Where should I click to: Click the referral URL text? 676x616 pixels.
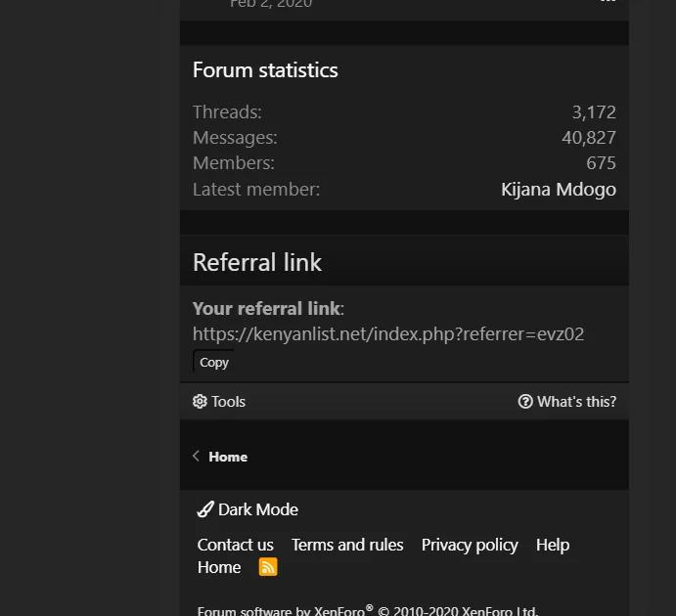(x=387, y=333)
